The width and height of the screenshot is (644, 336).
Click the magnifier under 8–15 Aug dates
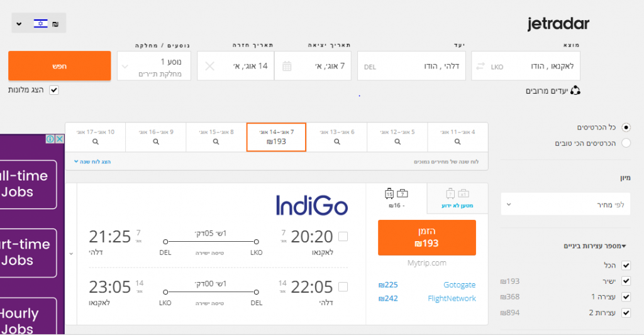point(216,142)
